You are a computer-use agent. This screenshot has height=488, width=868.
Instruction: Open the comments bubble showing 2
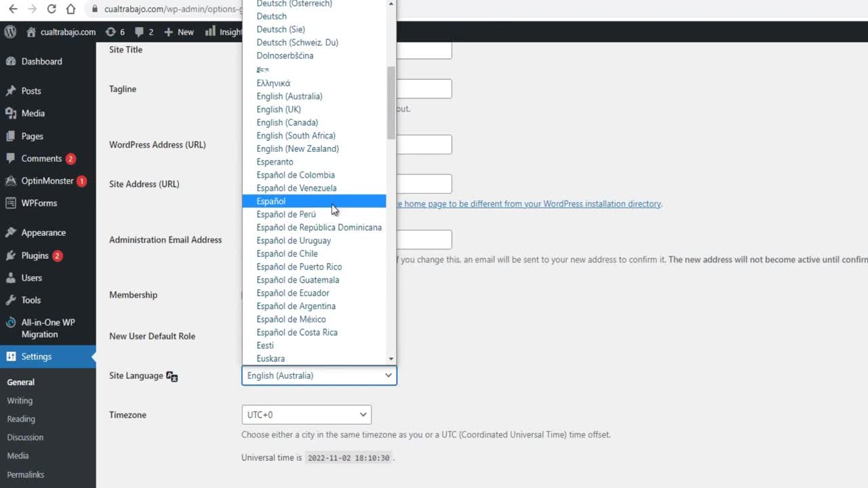[144, 32]
